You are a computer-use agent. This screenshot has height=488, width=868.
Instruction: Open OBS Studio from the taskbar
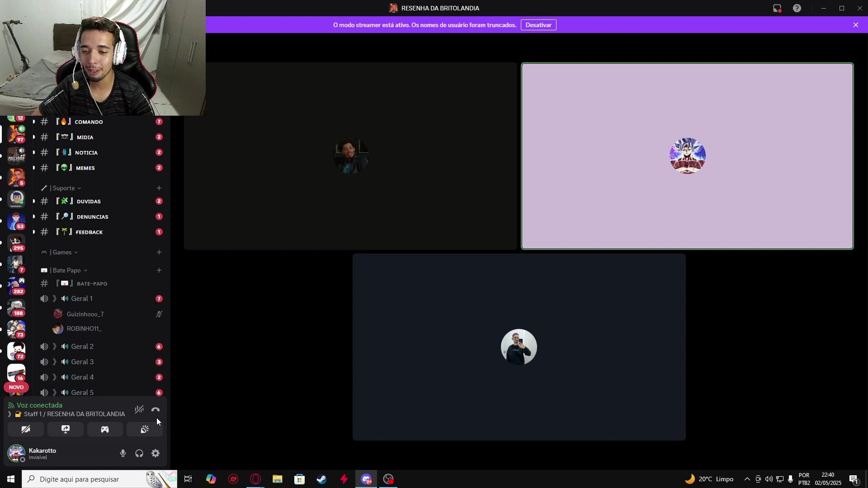click(389, 479)
